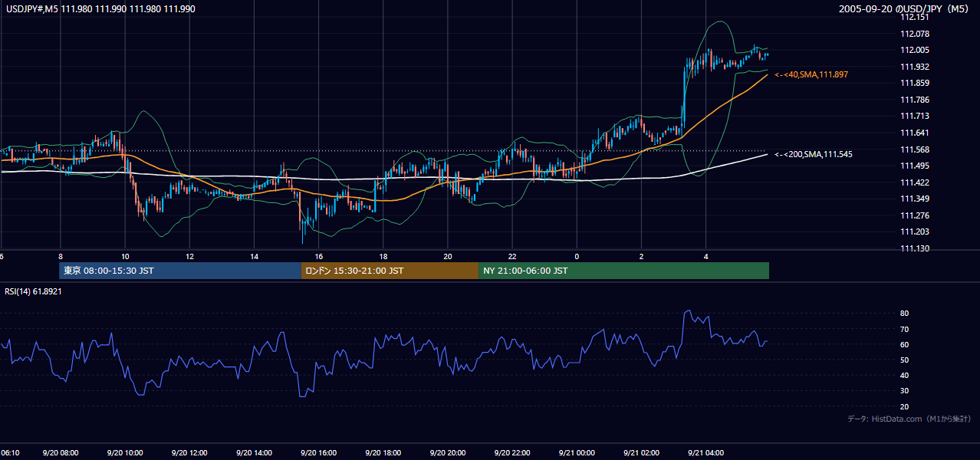980x460 pixels.
Task: Click hour mark 22 under the price chart
Action: 512,257
